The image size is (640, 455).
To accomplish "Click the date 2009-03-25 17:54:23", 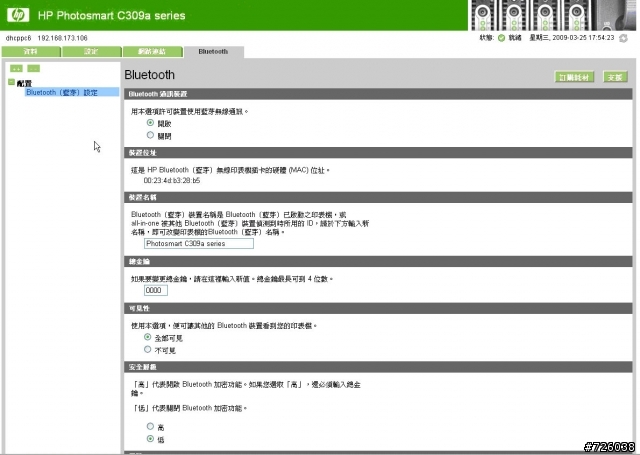I will (583, 38).
